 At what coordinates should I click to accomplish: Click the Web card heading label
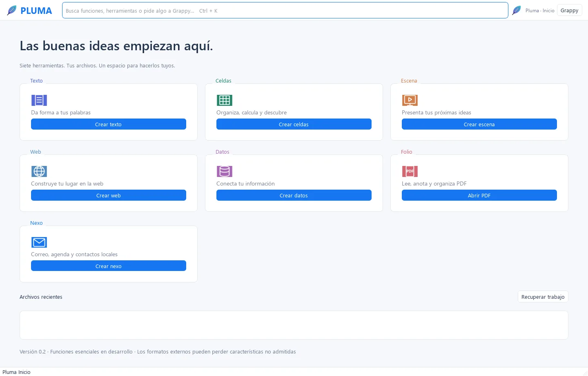[36, 152]
